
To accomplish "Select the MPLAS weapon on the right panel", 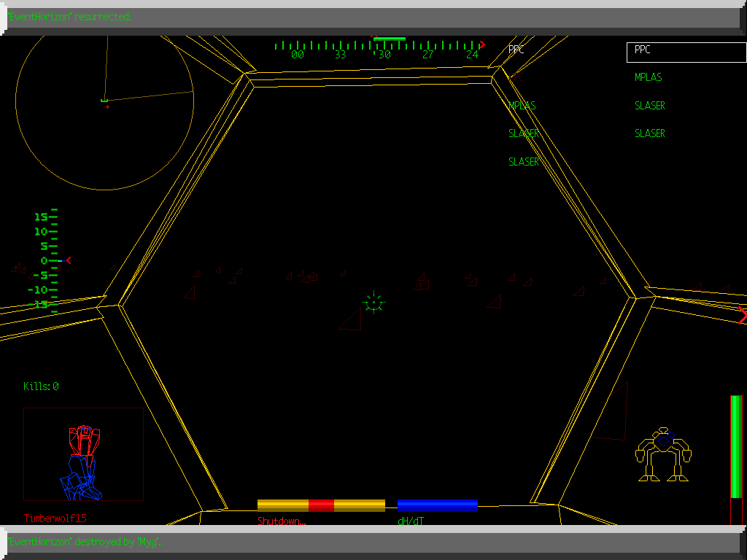I will [649, 77].
